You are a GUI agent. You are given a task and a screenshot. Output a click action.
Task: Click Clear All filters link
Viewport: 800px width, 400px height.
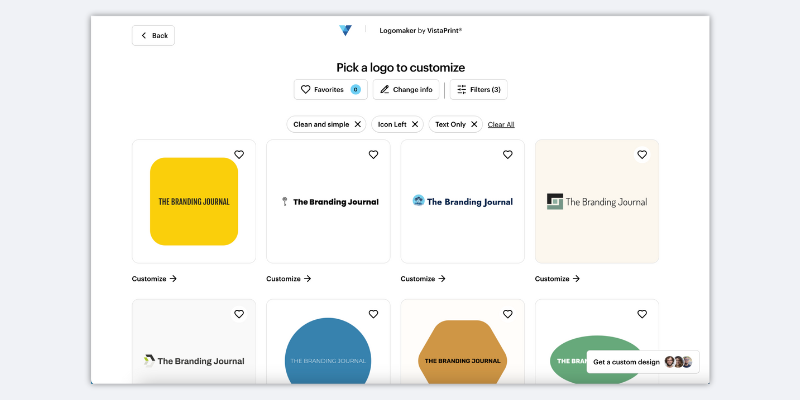coord(501,125)
